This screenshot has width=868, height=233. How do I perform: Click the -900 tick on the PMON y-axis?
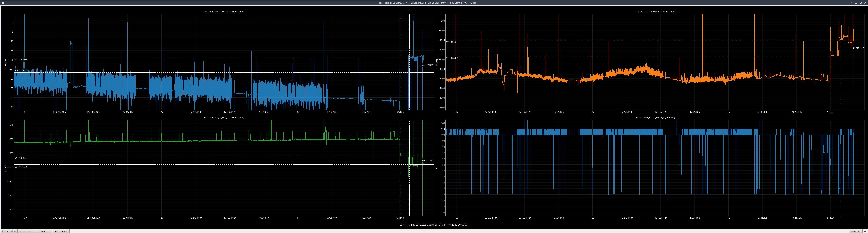tap(442, 21)
